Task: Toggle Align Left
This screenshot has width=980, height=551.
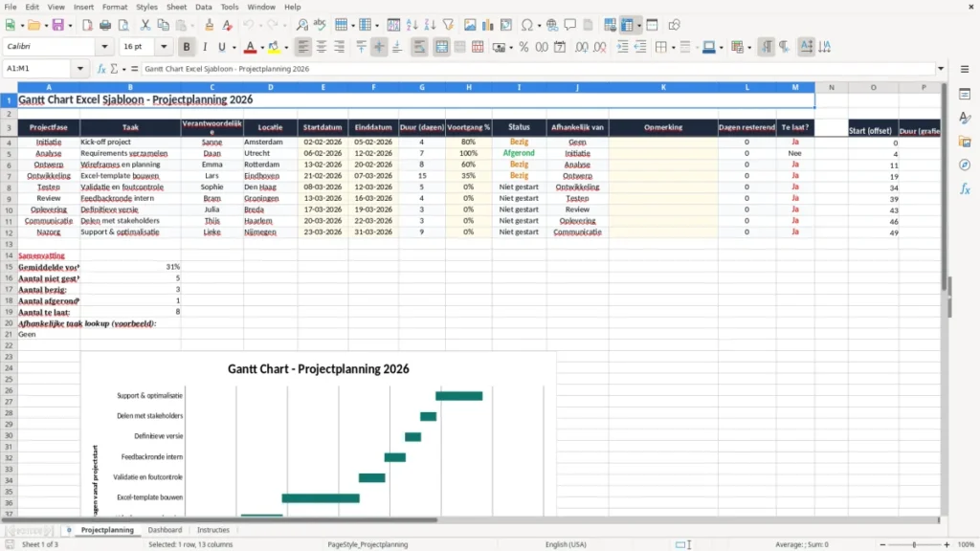Action: click(x=303, y=47)
